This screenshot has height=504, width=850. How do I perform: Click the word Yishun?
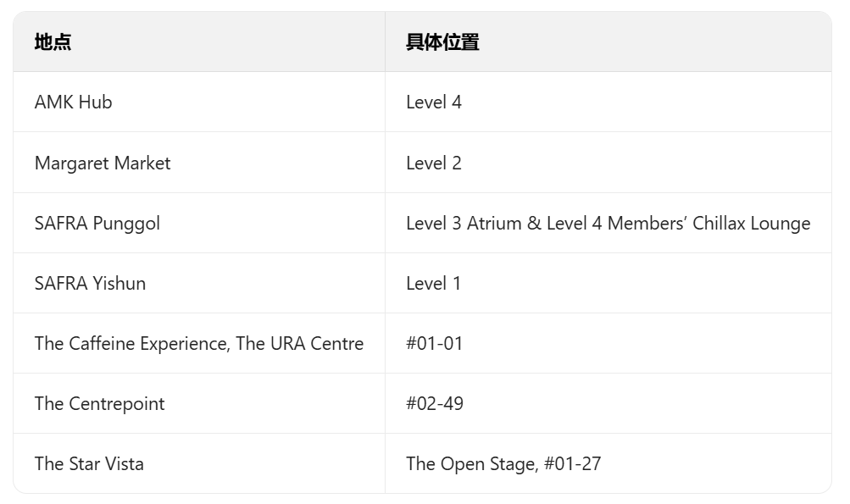click(x=119, y=284)
